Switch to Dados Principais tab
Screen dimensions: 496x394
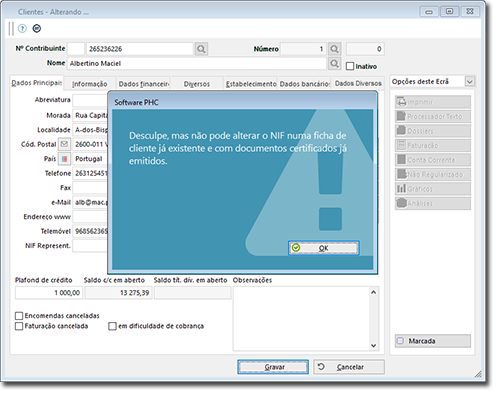pos(36,83)
